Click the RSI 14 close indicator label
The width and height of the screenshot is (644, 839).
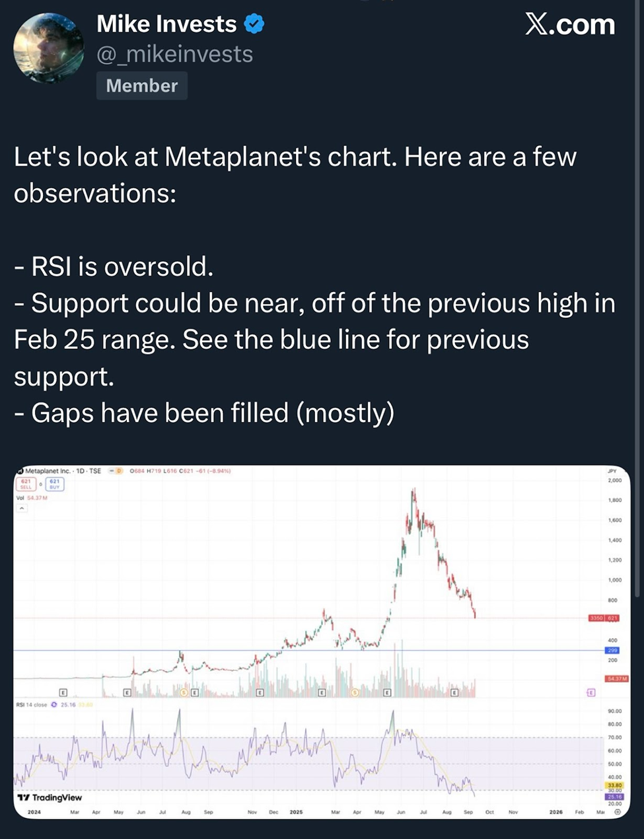32,705
